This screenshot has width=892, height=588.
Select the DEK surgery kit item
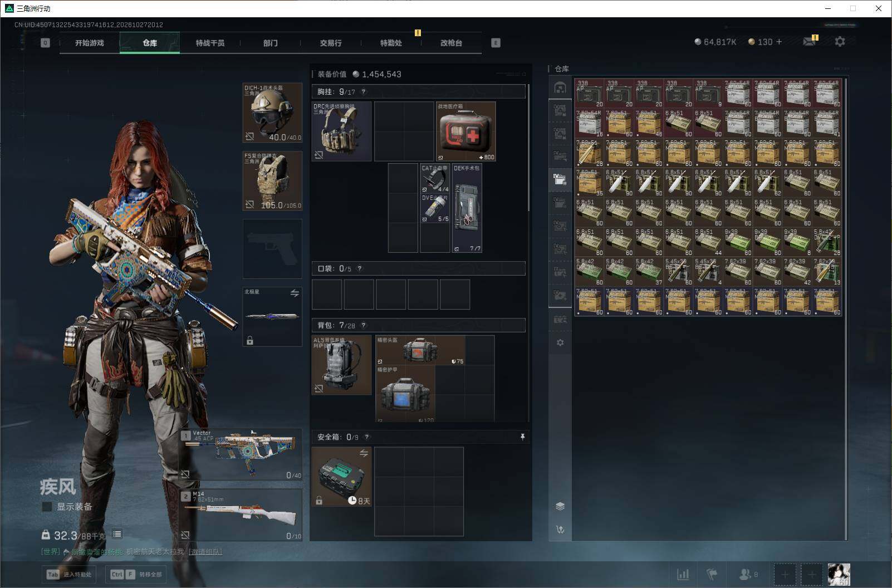[467, 208]
